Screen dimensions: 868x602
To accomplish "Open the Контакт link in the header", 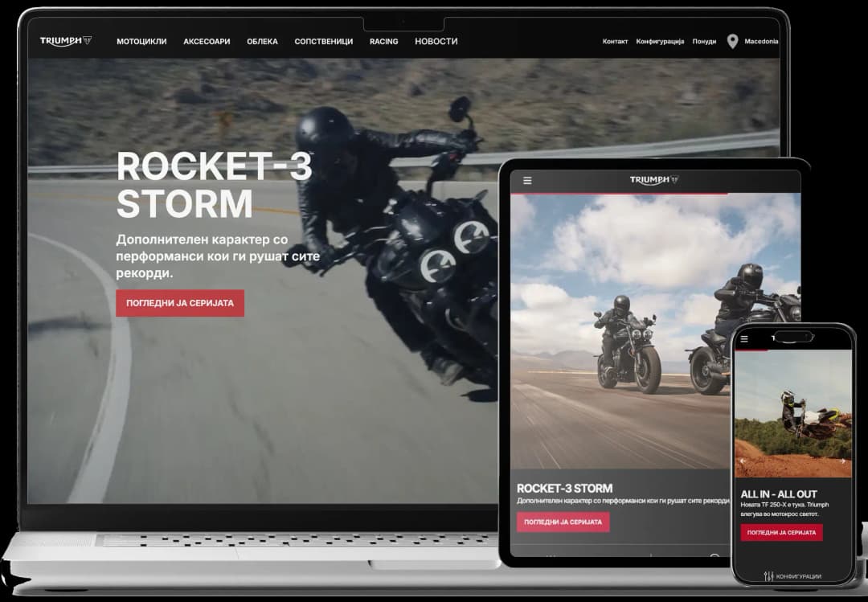I will pos(615,41).
